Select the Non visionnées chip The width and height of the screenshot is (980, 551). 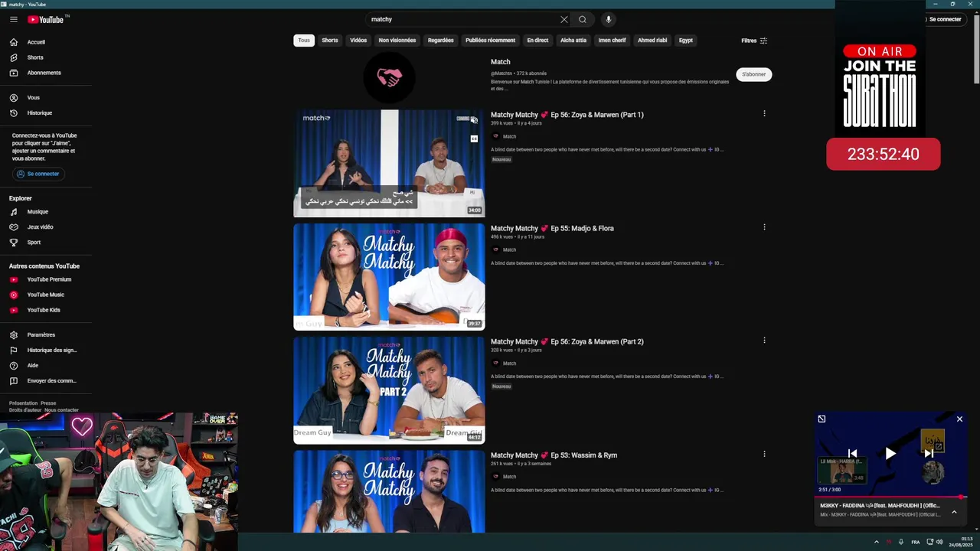pyautogui.click(x=397, y=41)
